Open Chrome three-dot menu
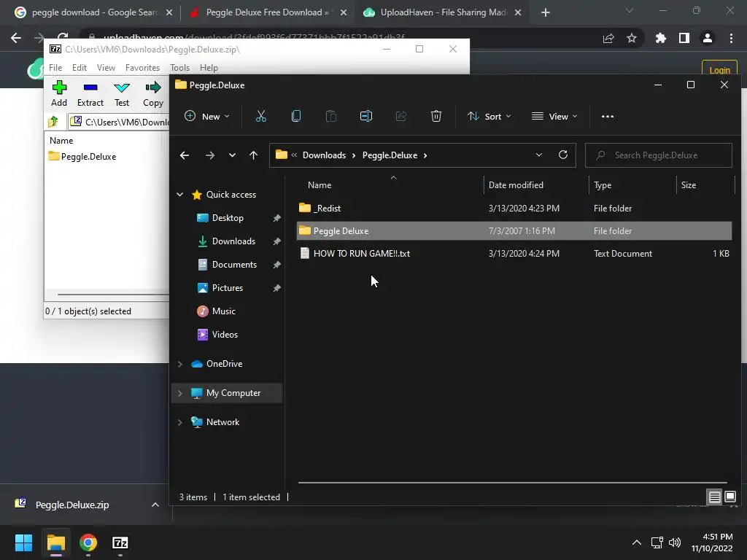The height and width of the screenshot is (560, 747). (x=731, y=38)
